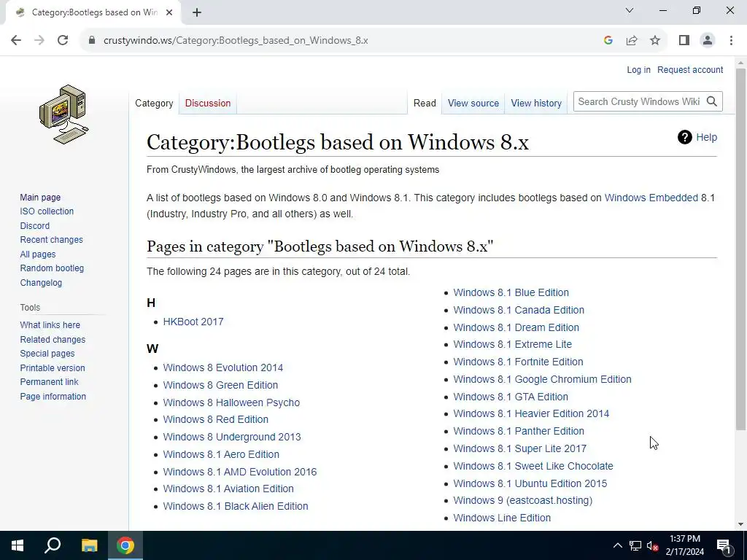Viewport: 747px width, 560px height.
Task: Click the Log in link
Action: click(638, 69)
